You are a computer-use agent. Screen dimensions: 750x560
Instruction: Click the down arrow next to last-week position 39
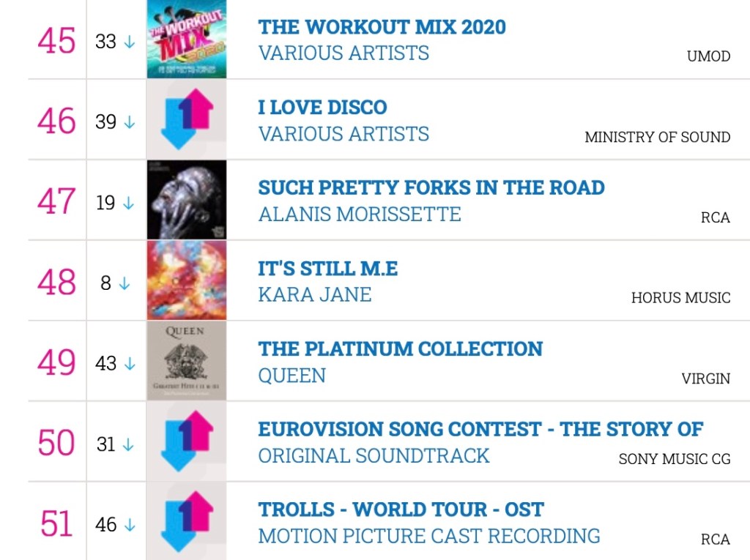(130, 122)
